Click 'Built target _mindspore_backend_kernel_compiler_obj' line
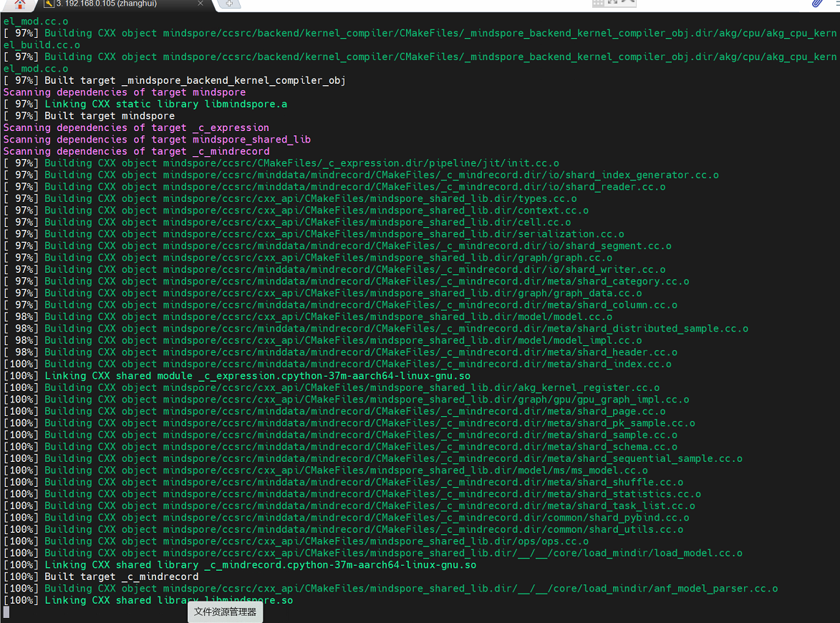 coord(175,80)
